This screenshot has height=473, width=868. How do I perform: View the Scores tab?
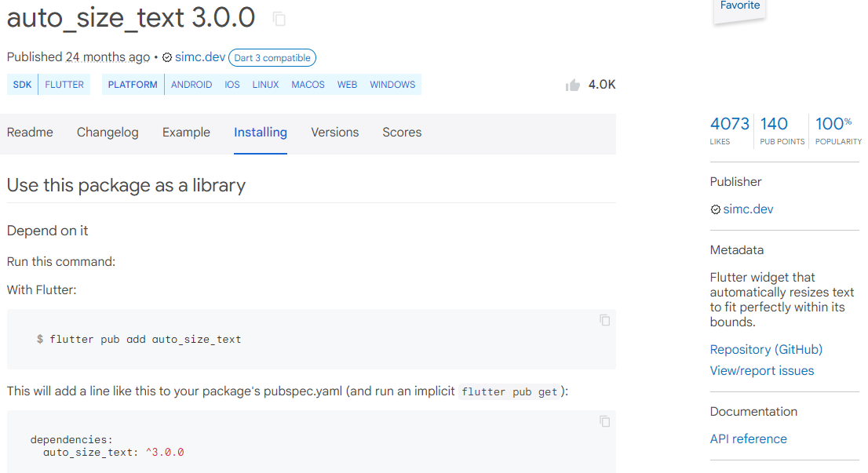pos(402,133)
